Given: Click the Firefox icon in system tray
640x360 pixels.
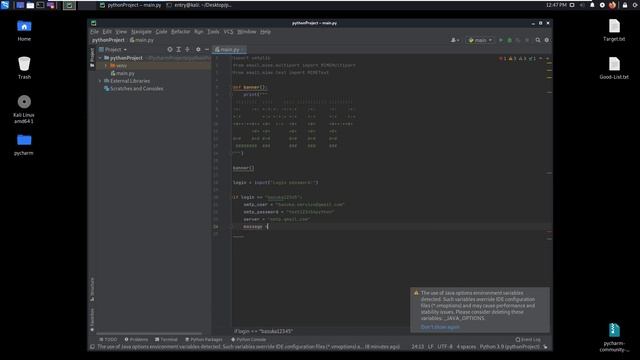Looking at the screenshot, I should coord(612,5).
